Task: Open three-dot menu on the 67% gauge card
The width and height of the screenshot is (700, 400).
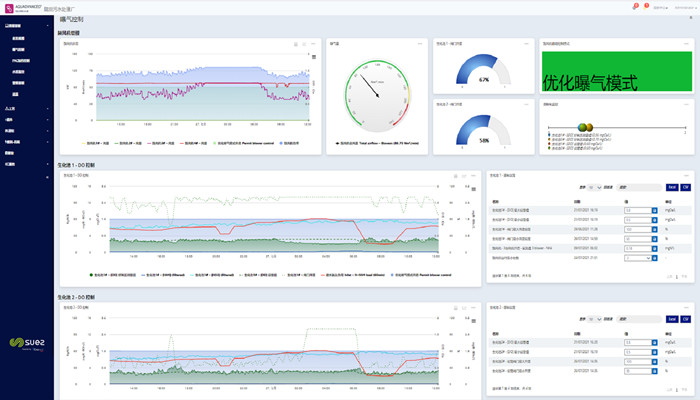Action: pos(527,44)
